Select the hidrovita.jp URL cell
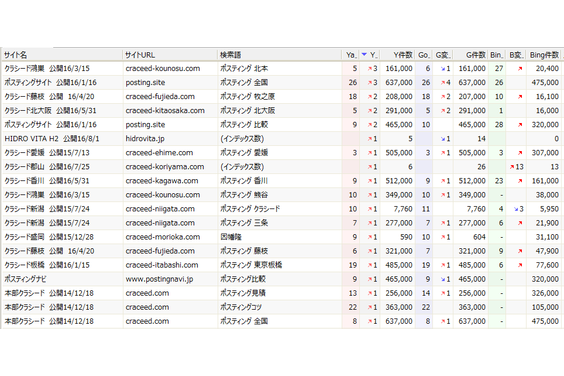The image size is (564, 376). point(145,139)
